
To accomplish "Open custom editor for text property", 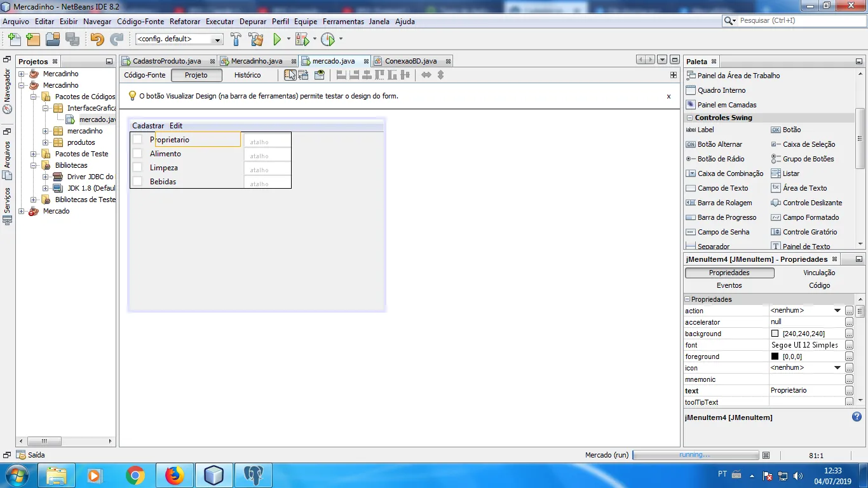I will (849, 391).
